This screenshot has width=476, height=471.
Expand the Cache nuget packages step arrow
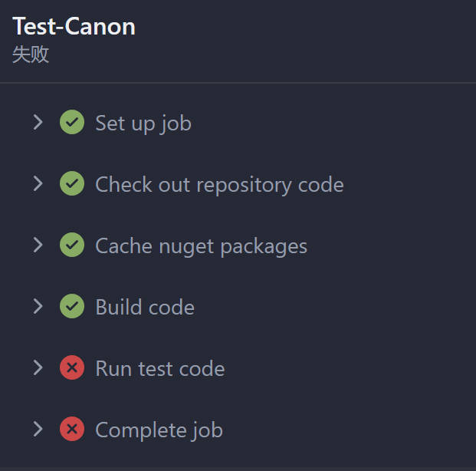[x=38, y=245]
